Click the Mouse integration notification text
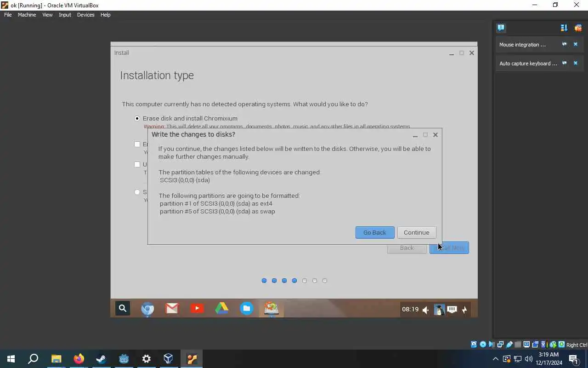 [522, 45]
